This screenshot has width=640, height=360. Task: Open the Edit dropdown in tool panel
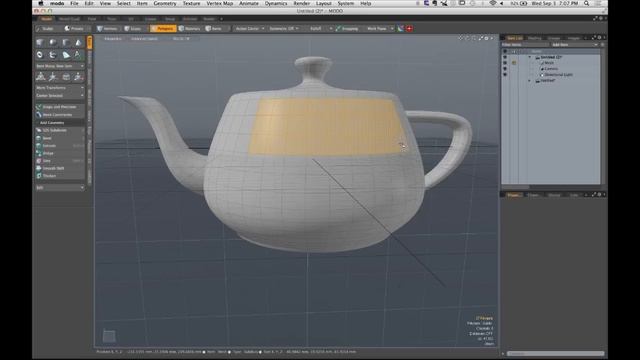tap(60, 188)
